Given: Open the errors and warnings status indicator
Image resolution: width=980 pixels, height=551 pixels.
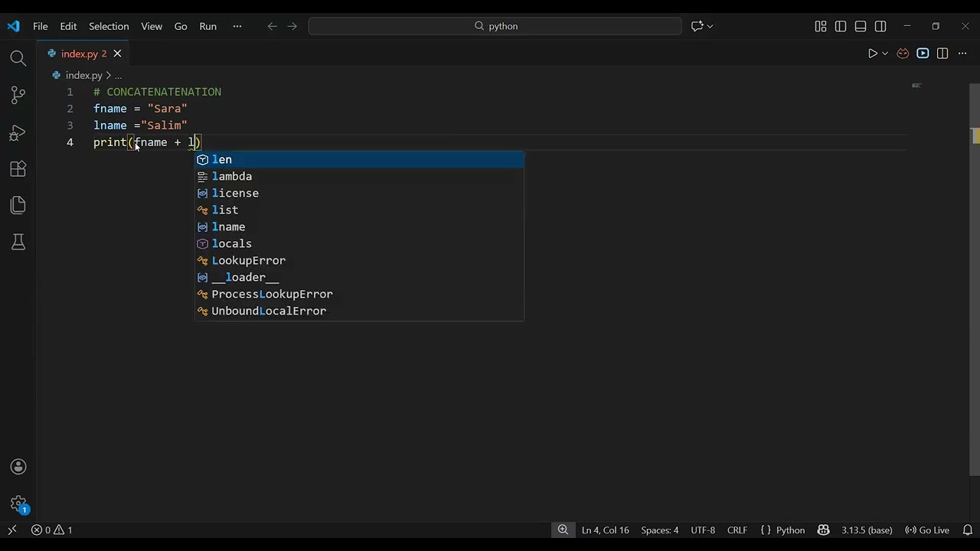Looking at the screenshot, I should (x=52, y=530).
